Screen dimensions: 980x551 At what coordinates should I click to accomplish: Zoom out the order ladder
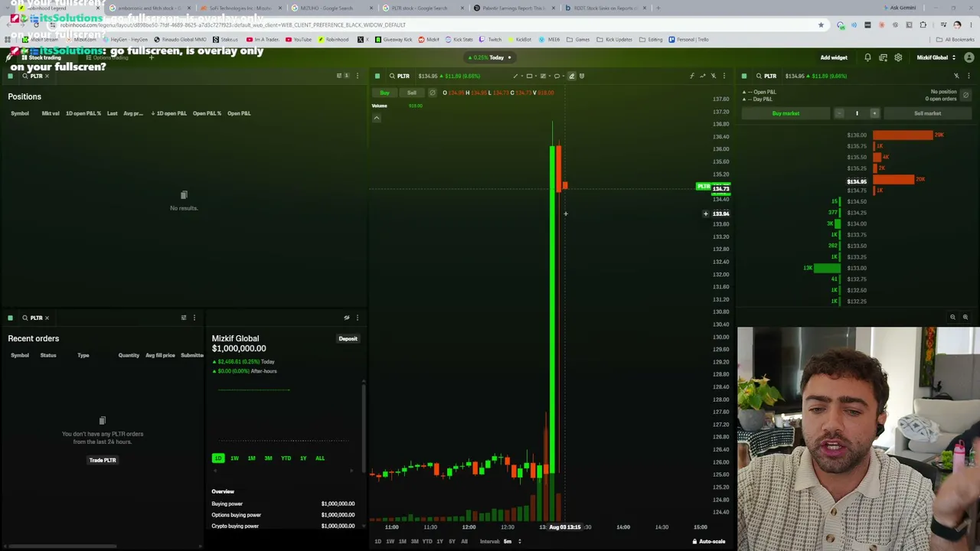pyautogui.click(x=952, y=317)
